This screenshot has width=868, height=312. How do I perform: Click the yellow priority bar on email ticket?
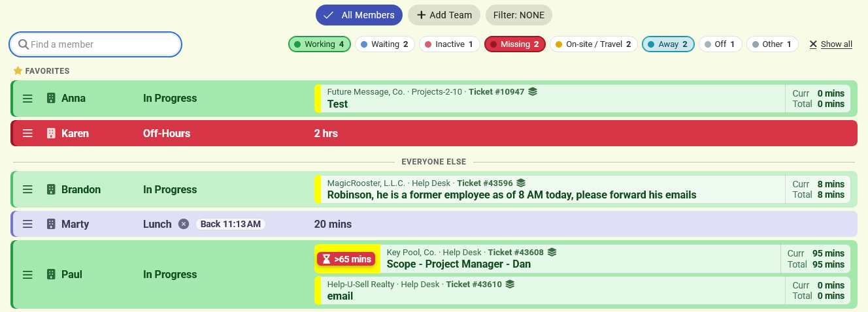(x=318, y=290)
